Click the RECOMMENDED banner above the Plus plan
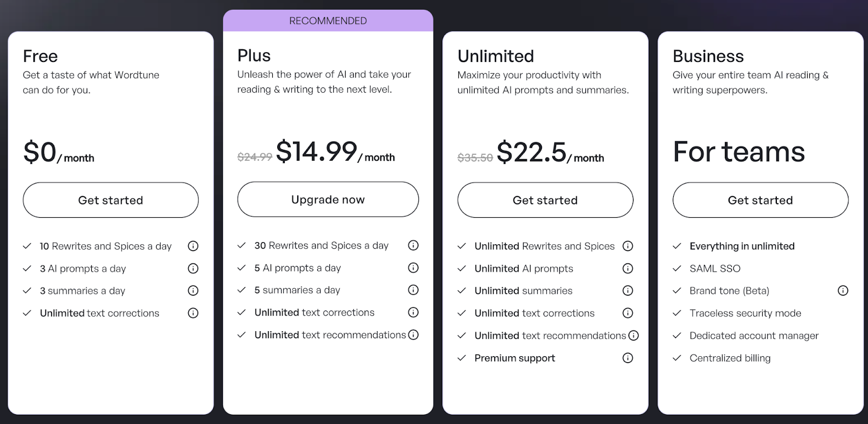The height and width of the screenshot is (424, 868). point(328,21)
